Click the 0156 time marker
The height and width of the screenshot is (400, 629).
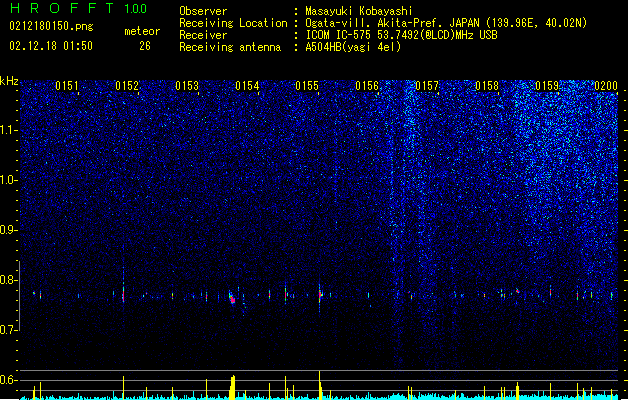367,86
